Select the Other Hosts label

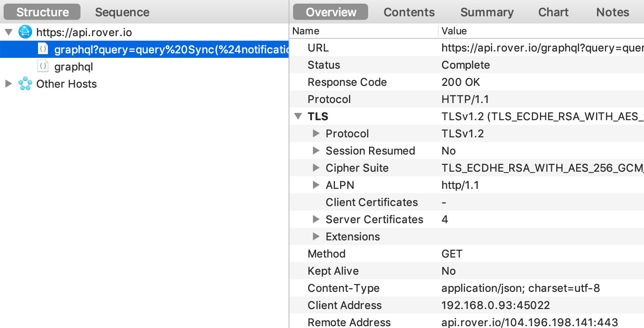[x=66, y=84]
